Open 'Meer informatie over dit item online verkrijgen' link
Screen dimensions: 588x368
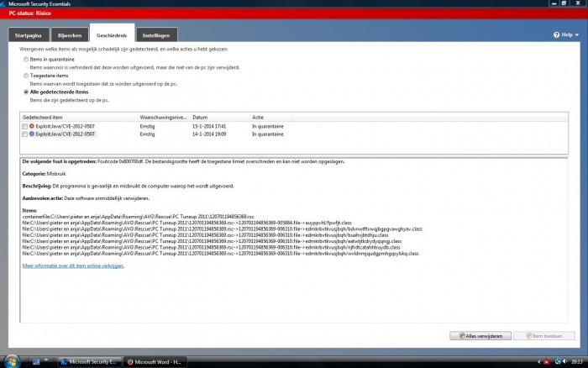pyautogui.click(x=73, y=265)
